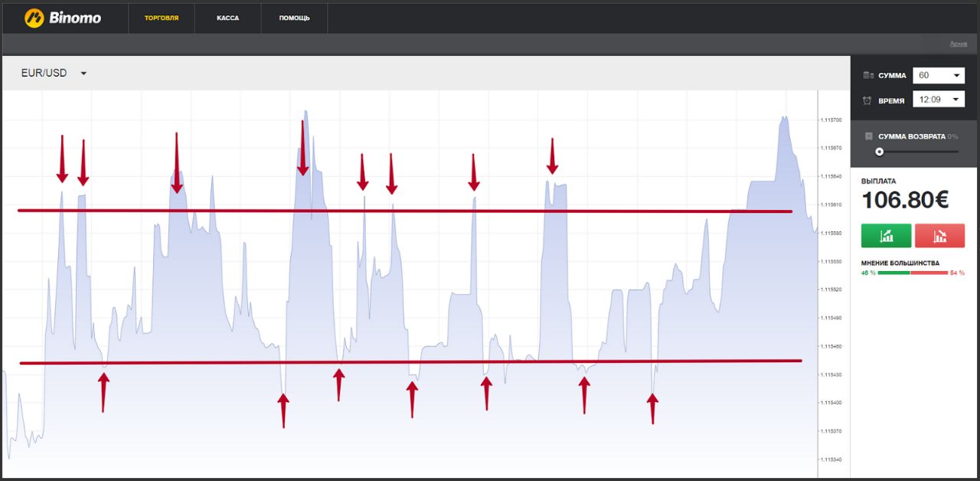This screenshot has height=481, width=980.
Task: Open the Помощь tab
Action: [x=295, y=18]
